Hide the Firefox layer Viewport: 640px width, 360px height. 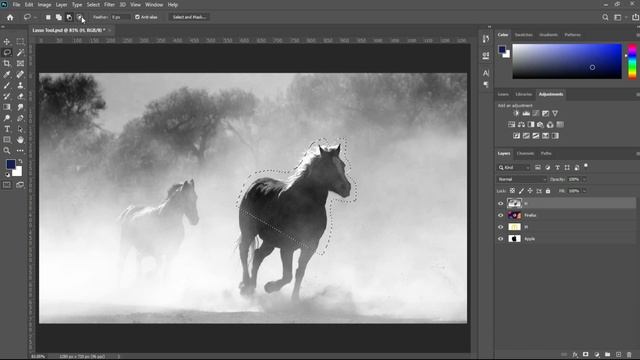[x=500, y=215]
